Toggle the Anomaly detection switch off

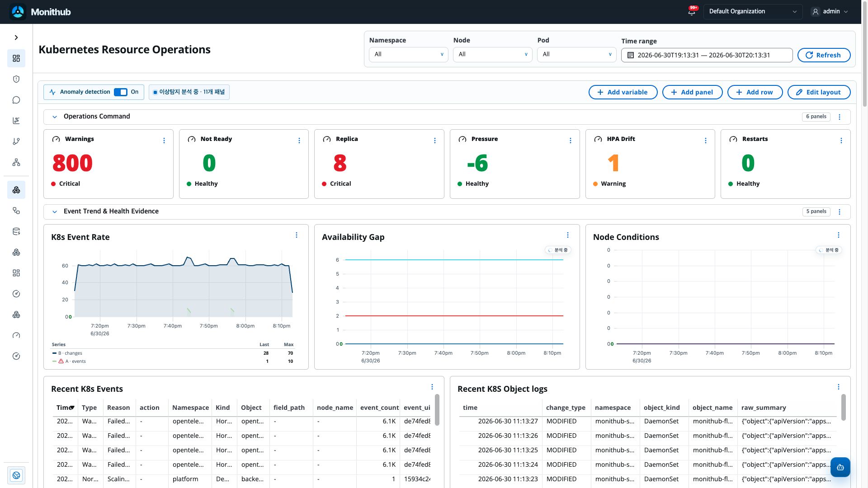tap(121, 92)
